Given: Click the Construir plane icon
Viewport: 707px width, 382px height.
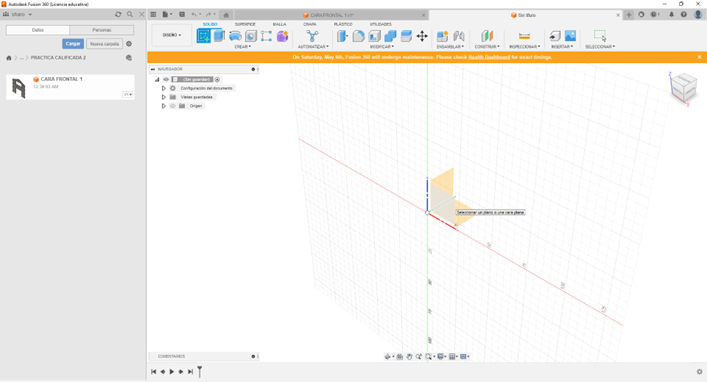Looking at the screenshot, I should (487, 36).
